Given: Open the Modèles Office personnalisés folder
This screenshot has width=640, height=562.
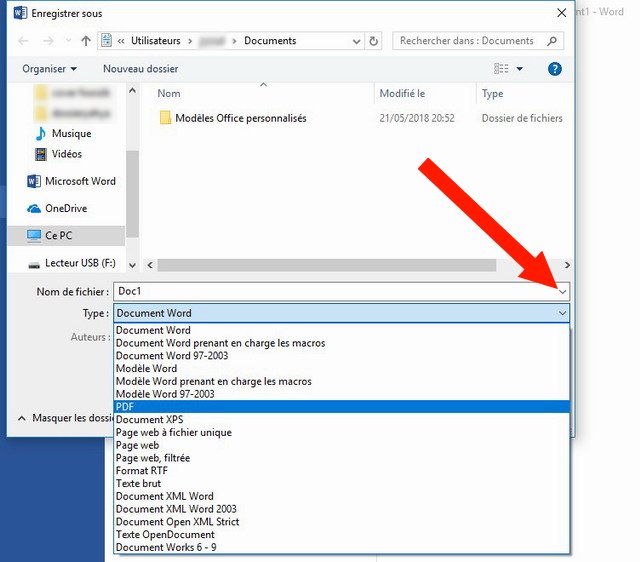Looking at the screenshot, I should tap(240, 118).
